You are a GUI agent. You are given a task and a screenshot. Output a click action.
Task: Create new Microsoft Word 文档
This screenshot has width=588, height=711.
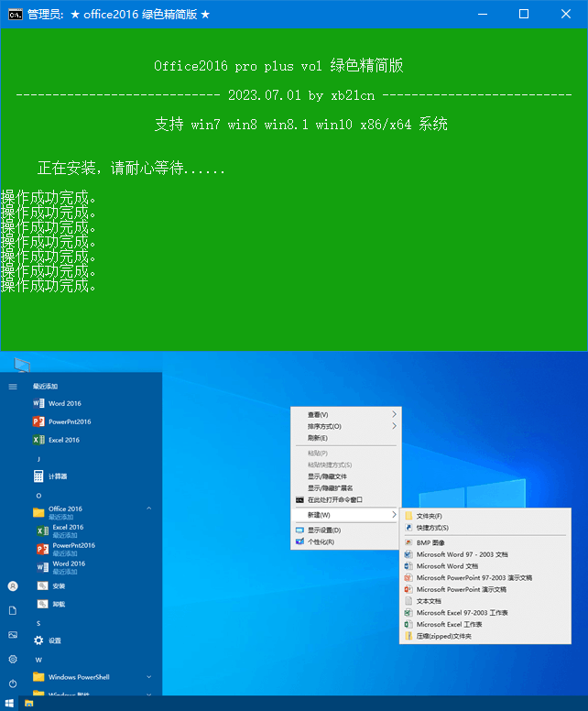pos(485,566)
